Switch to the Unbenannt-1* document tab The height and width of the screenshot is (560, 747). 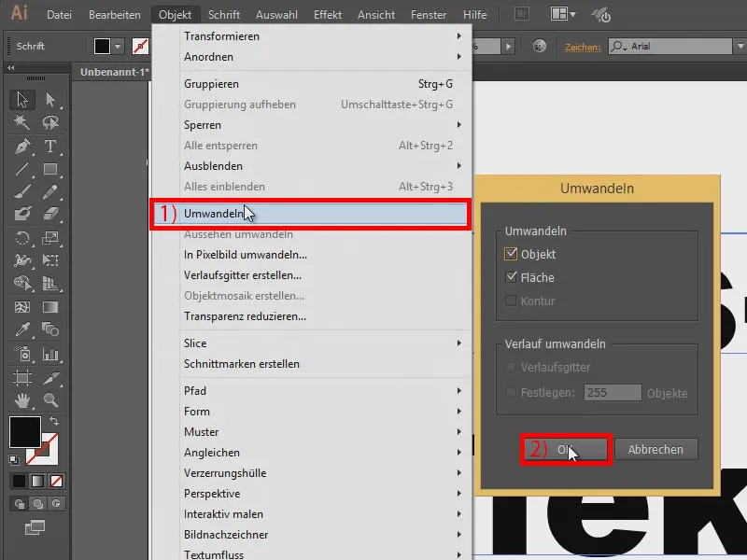point(114,73)
